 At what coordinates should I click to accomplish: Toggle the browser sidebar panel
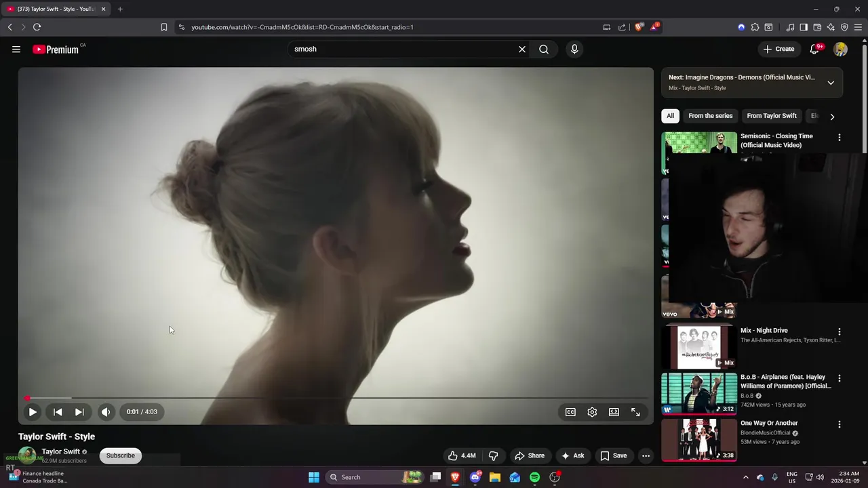pos(804,27)
